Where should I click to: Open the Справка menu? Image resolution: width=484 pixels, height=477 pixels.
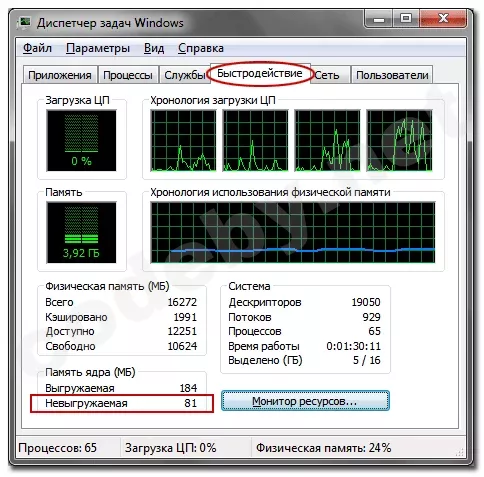[201, 48]
